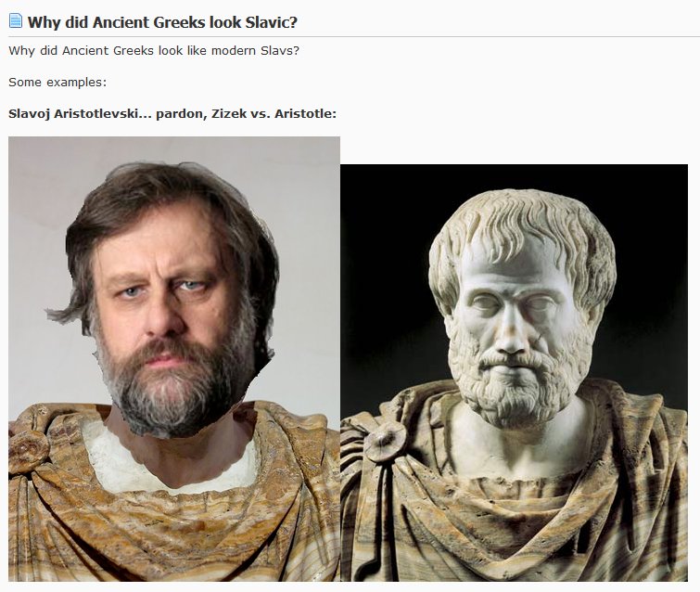Open the left edited portrait image
The width and height of the screenshot is (700, 592).
(x=174, y=359)
